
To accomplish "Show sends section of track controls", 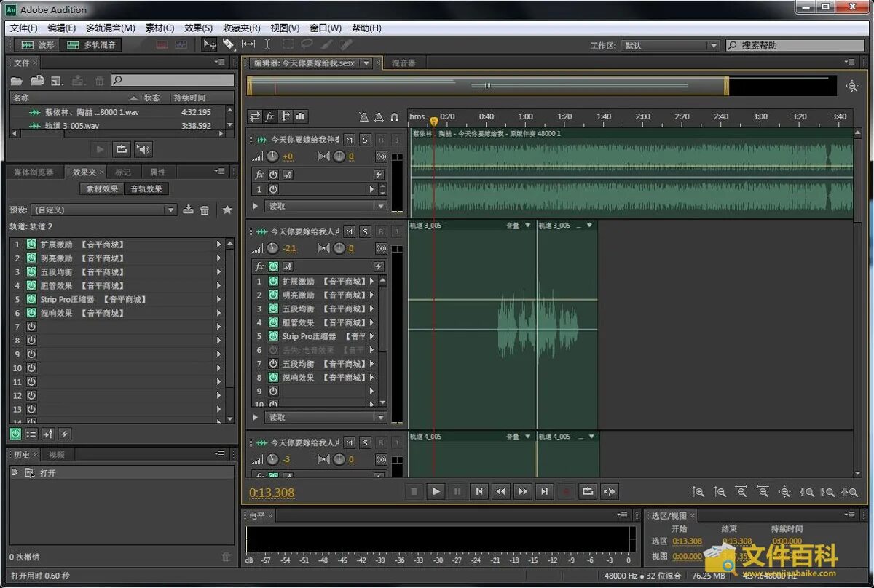I will click(285, 116).
